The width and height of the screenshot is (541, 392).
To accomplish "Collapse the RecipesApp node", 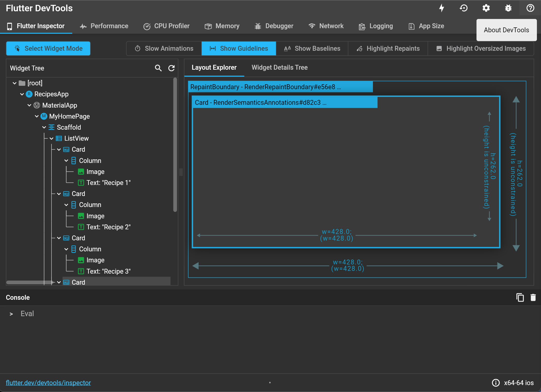I will [22, 94].
